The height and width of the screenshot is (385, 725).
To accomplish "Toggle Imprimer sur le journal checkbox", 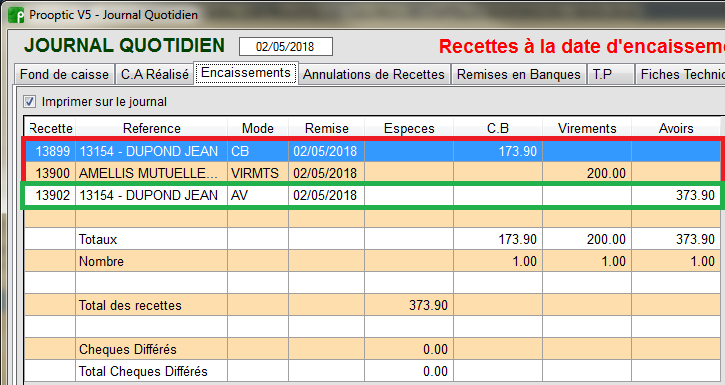I will click(x=30, y=102).
